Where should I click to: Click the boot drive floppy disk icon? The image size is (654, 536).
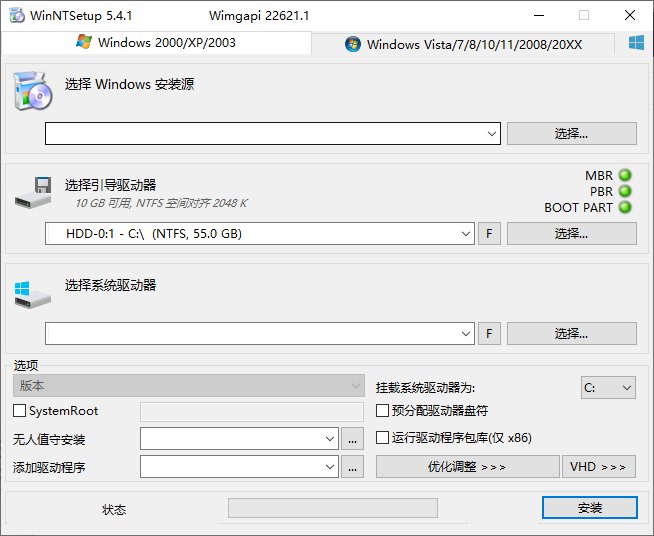click(x=33, y=193)
